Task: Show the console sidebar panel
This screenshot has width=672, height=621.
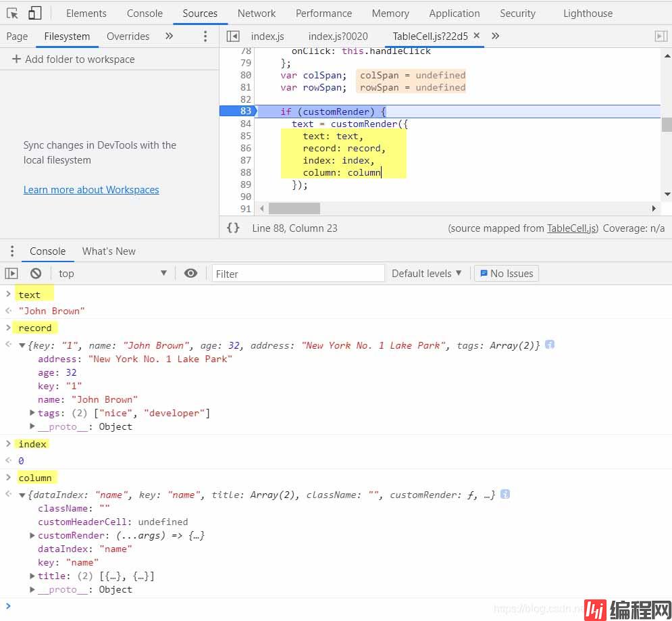Action: click(11, 274)
